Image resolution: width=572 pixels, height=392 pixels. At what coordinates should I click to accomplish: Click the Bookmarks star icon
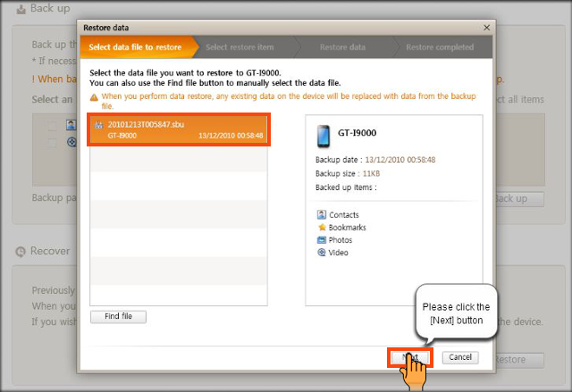(322, 228)
